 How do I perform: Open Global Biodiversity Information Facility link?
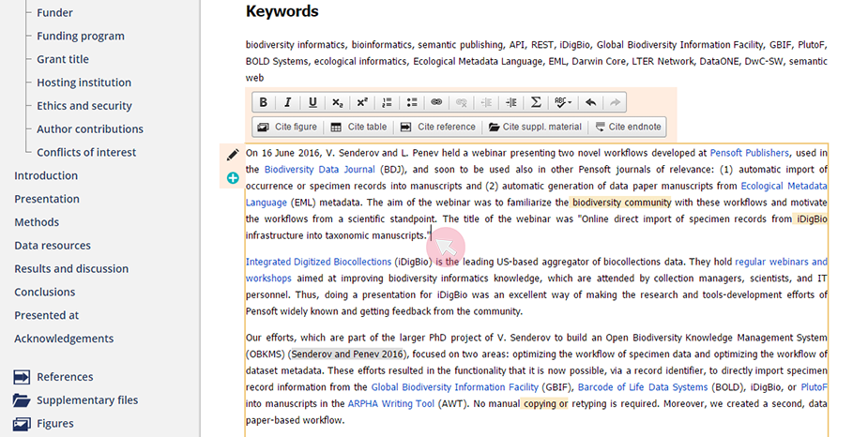coord(454,387)
